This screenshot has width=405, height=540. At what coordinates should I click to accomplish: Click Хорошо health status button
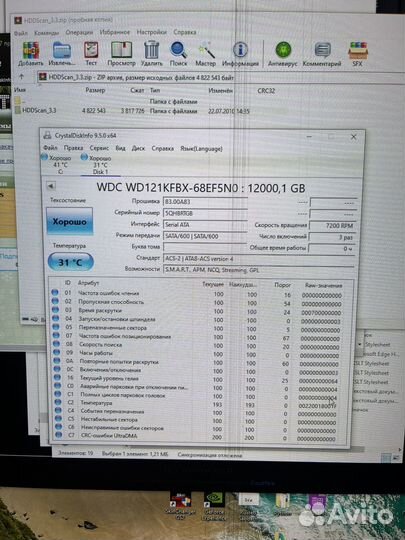click(70, 221)
